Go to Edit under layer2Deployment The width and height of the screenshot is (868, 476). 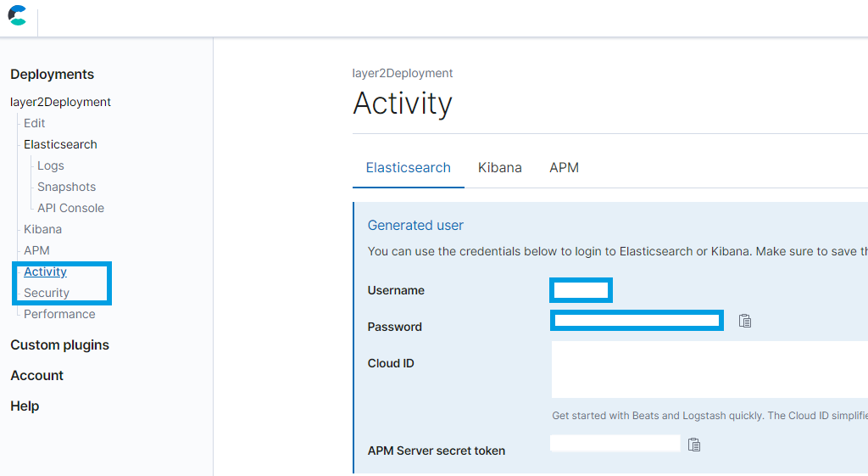click(34, 123)
